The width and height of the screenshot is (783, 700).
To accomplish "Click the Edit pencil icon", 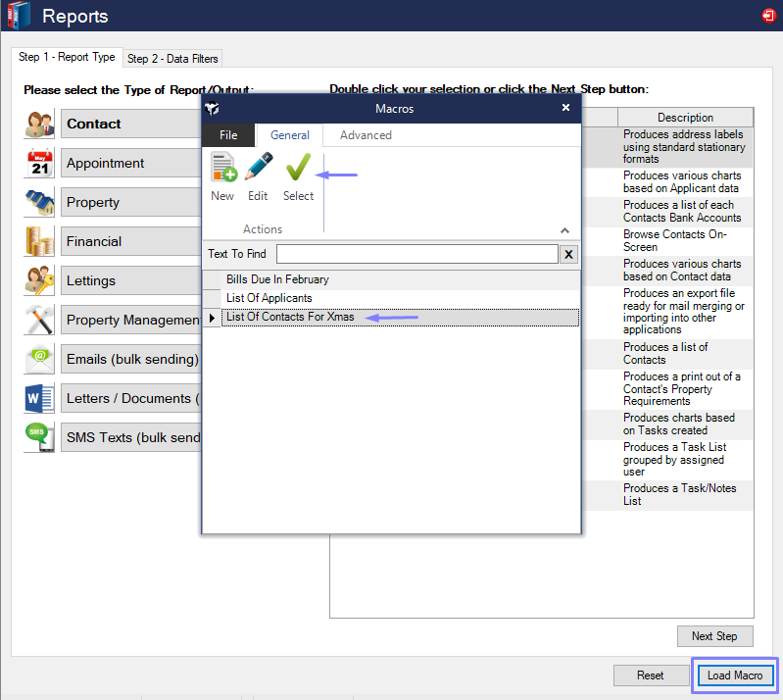I will click(258, 169).
